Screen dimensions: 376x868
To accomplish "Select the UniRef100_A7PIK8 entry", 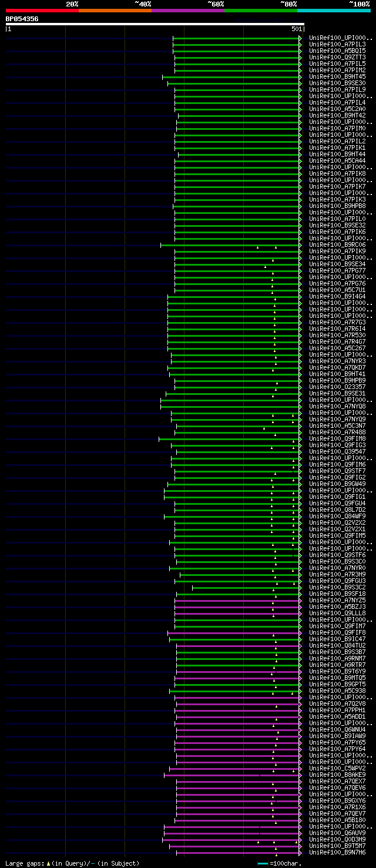I will pos(337,173).
